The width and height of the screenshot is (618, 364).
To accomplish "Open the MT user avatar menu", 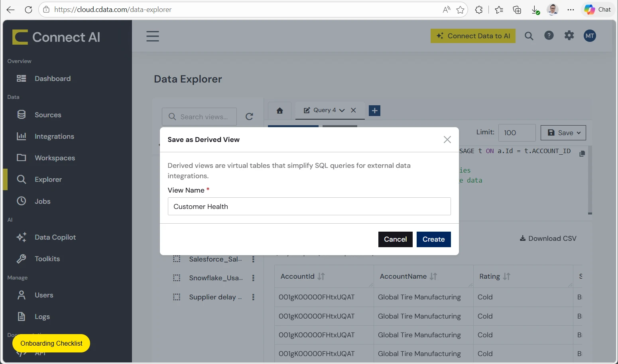I will click(590, 36).
